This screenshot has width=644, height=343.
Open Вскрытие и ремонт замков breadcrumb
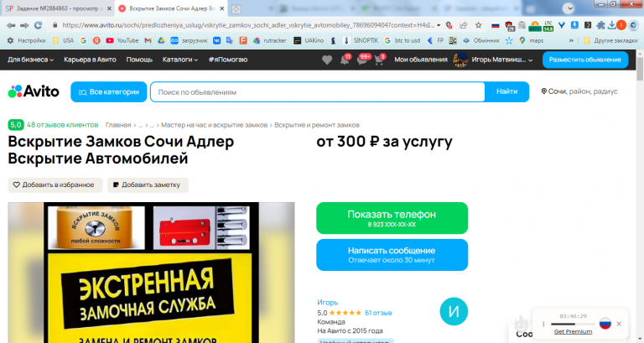317,125
